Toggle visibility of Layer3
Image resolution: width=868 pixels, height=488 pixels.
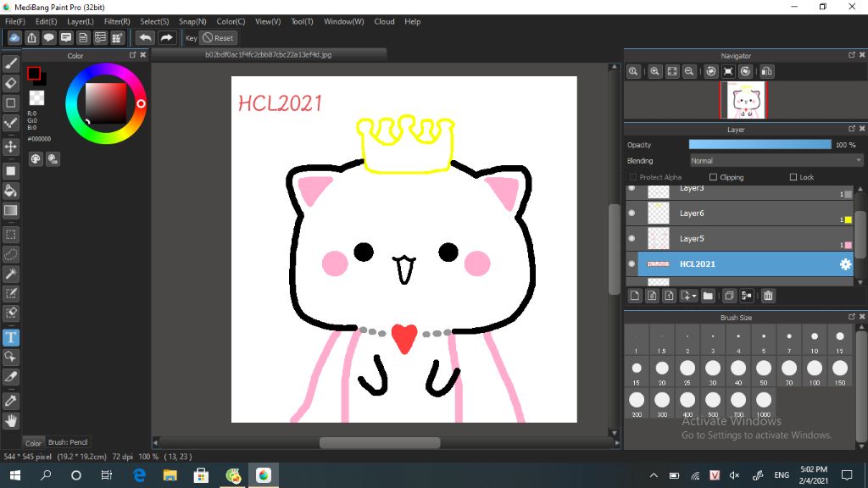(632, 189)
